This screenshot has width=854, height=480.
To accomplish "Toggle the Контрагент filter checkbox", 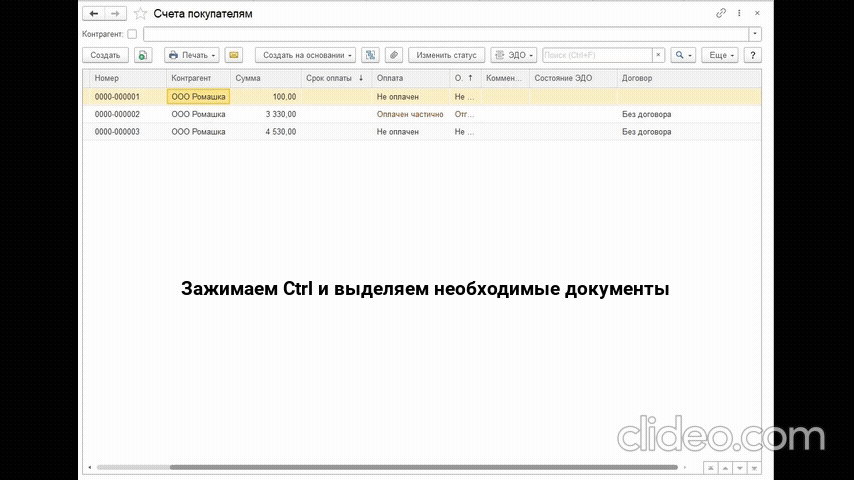I will click(132, 34).
